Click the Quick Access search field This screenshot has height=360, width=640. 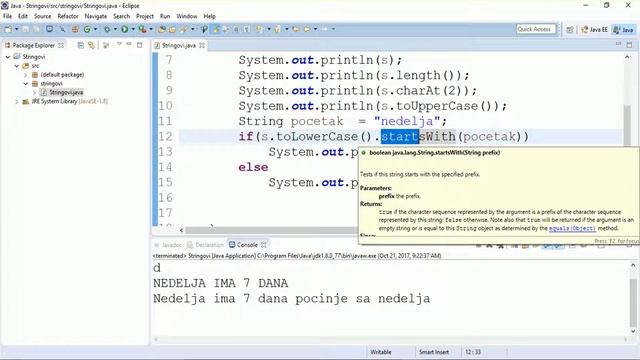tap(536, 29)
